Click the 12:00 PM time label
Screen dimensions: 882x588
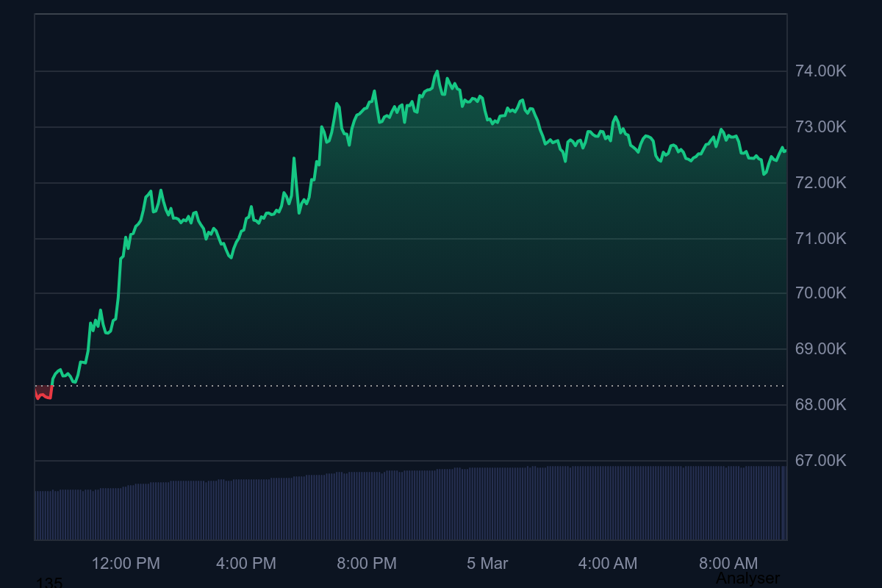pyautogui.click(x=126, y=564)
